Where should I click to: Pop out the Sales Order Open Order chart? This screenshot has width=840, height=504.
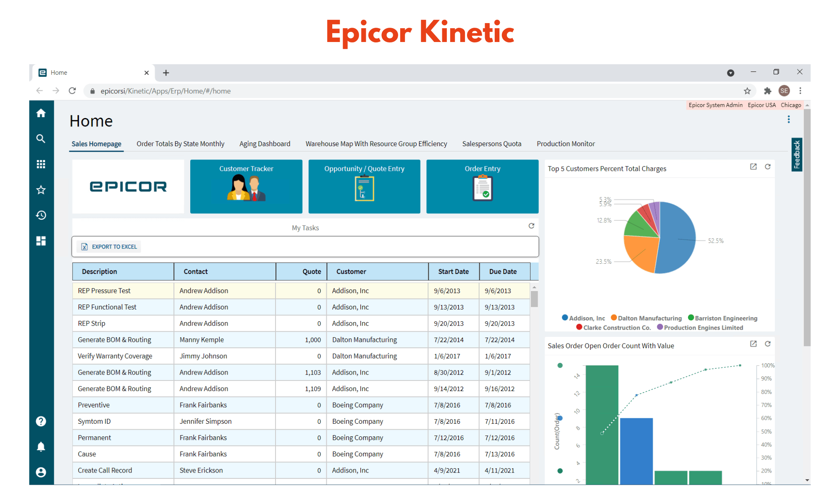click(x=753, y=344)
